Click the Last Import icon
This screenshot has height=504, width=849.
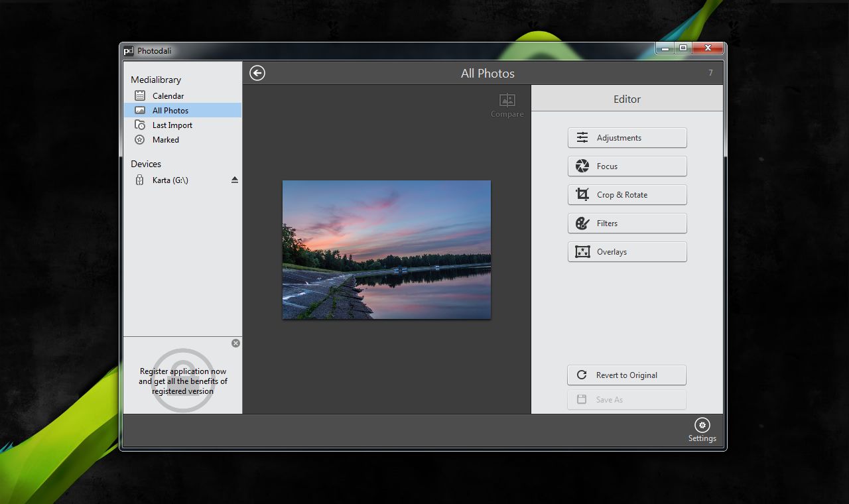point(140,125)
